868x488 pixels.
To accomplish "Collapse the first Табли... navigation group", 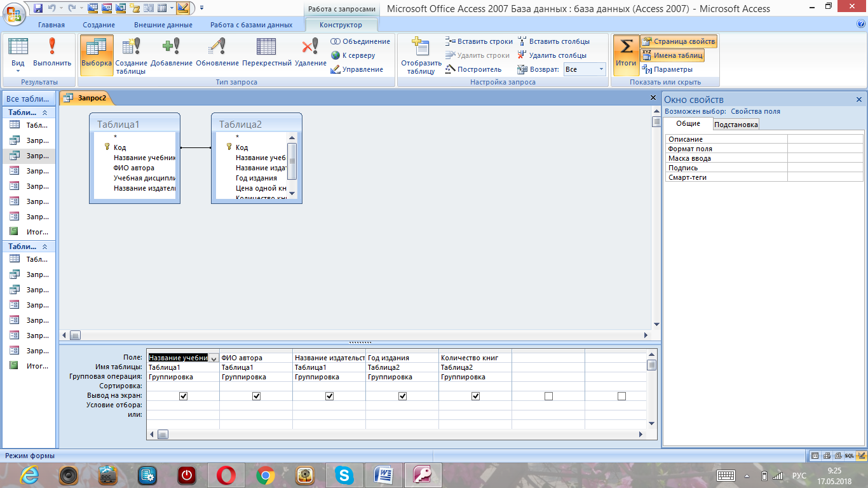I will coord(44,112).
